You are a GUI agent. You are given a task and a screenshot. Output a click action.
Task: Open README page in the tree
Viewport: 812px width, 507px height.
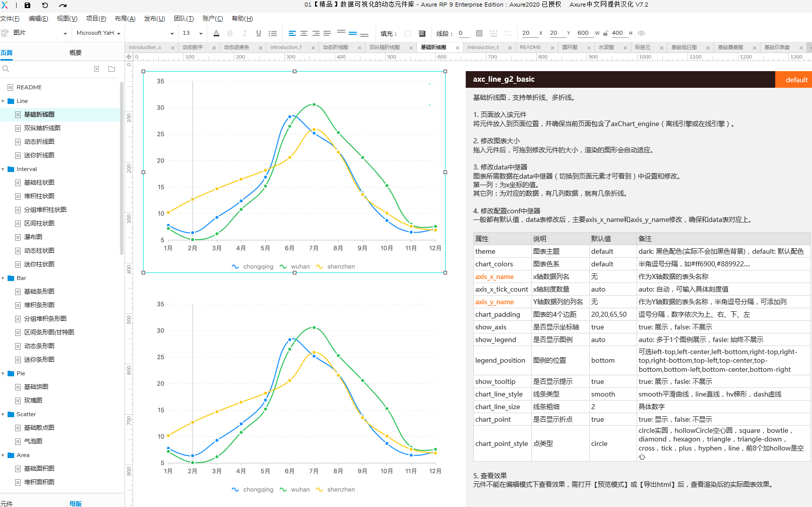29,87
